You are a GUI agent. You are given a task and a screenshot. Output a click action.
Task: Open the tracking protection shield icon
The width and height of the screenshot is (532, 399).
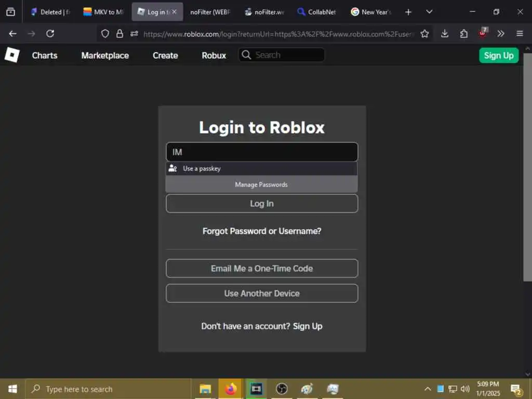(x=105, y=34)
